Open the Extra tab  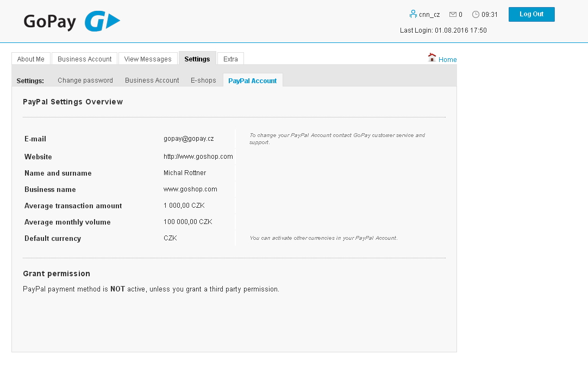[x=230, y=59]
